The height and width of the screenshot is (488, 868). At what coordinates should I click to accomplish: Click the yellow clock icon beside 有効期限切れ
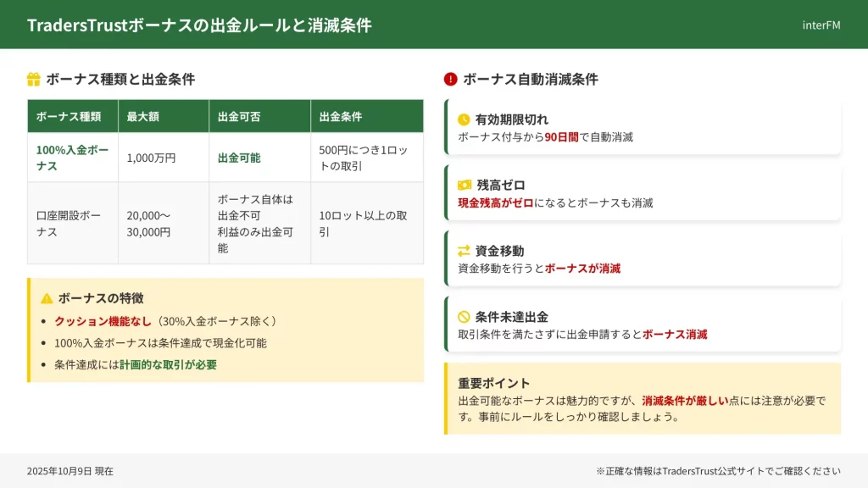click(x=464, y=119)
